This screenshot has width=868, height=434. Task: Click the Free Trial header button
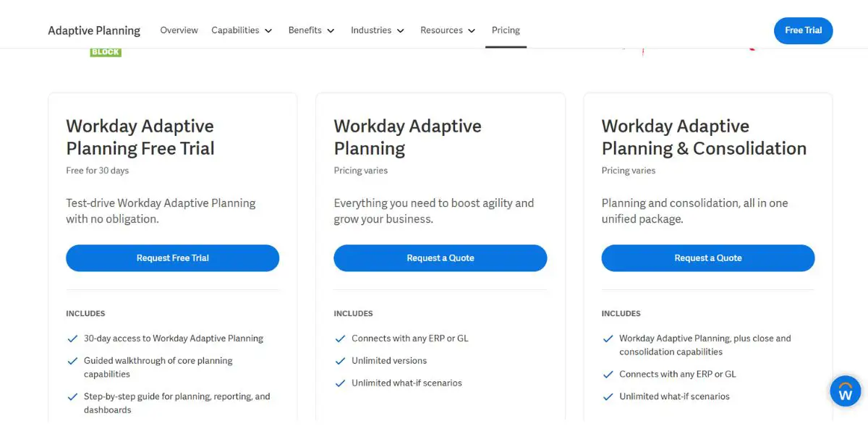803,30
